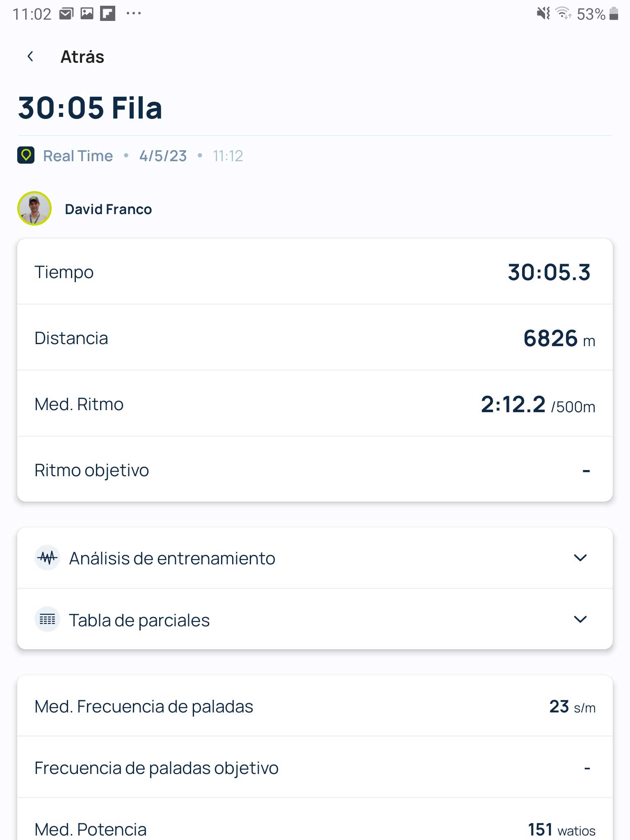Tap the mail notification icon in status bar
Image resolution: width=630 pixels, height=840 pixels.
[x=66, y=14]
